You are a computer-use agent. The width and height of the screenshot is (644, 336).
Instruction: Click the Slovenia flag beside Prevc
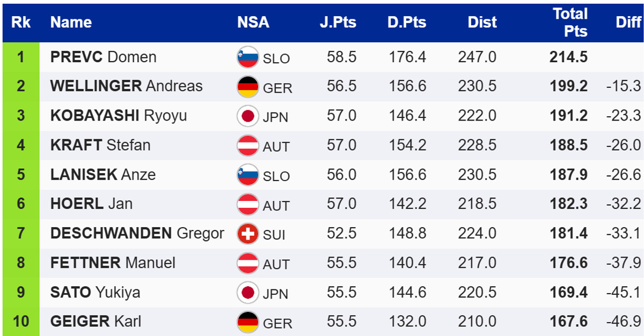click(247, 57)
